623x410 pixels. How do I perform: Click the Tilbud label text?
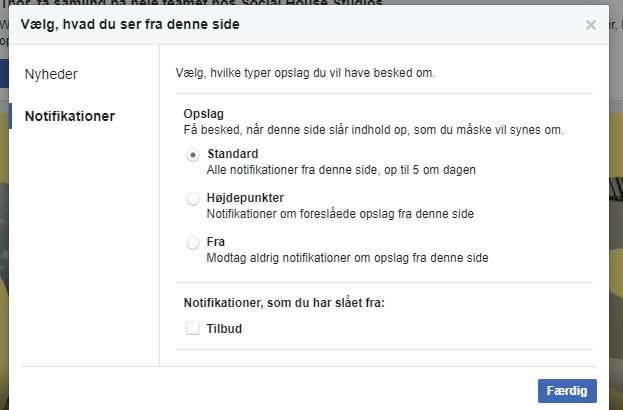click(x=224, y=328)
